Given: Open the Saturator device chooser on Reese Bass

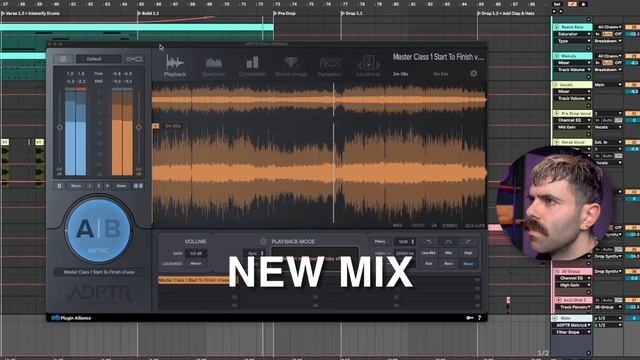Looking at the screenshot, I should point(573,34).
